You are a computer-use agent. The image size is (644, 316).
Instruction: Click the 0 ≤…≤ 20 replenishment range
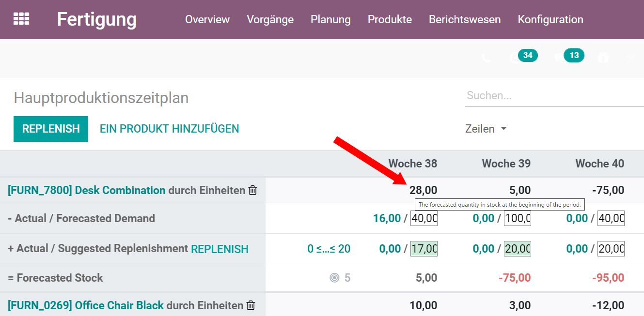[329, 249]
